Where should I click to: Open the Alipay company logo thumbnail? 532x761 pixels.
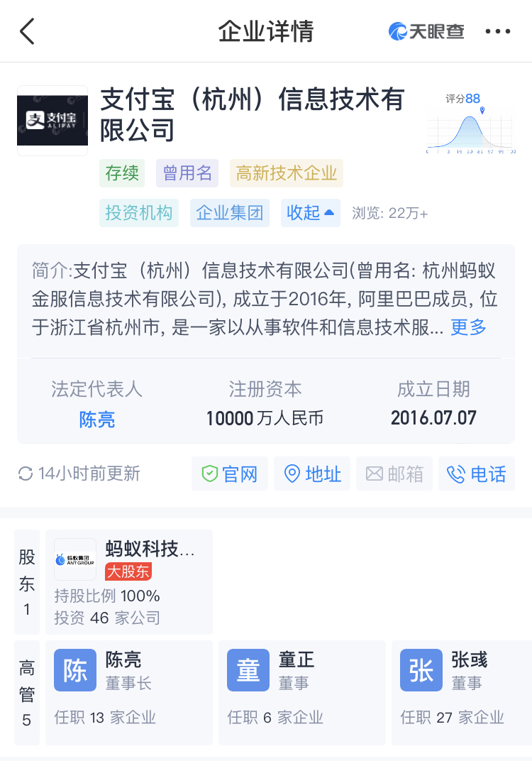(x=52, y=121)
